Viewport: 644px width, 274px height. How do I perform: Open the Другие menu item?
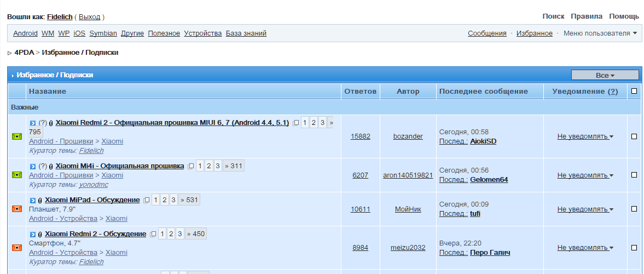[x=132, y=33]
